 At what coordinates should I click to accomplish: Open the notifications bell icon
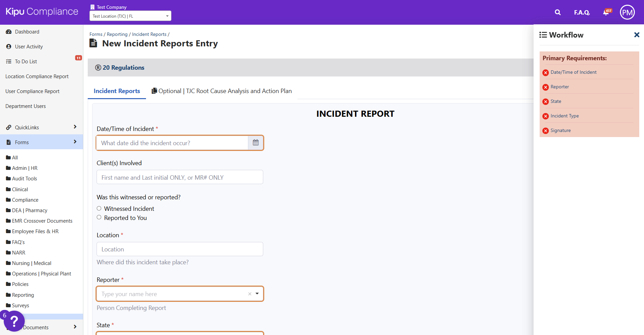[x=606, y=13]
